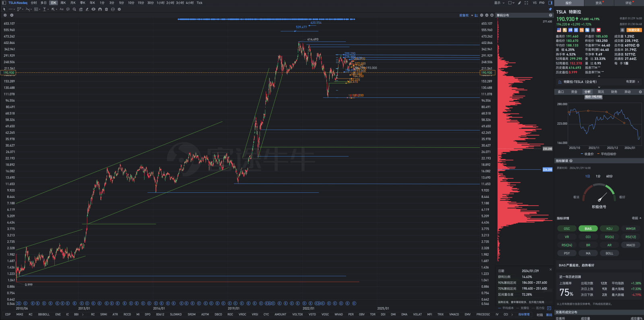
Task: Click the text annotation Aa tool
Action: point(62,9)
